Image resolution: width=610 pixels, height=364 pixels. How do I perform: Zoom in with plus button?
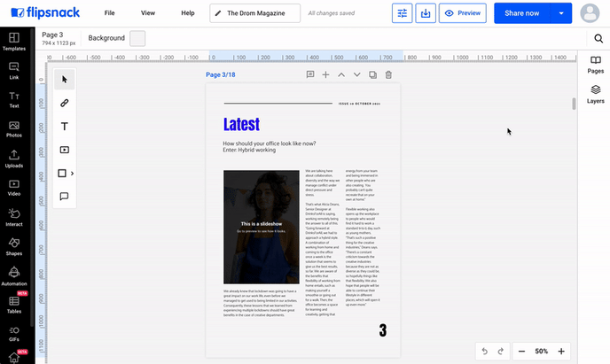(561, 352)
